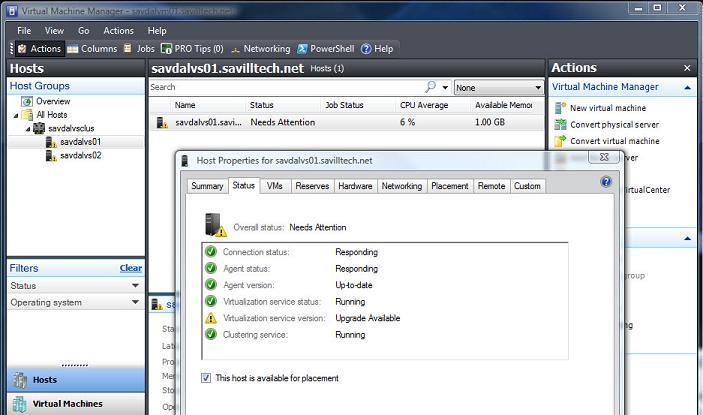The image size is (703, 415).
Task: Close the Actions pane
Action: (687, 68)
